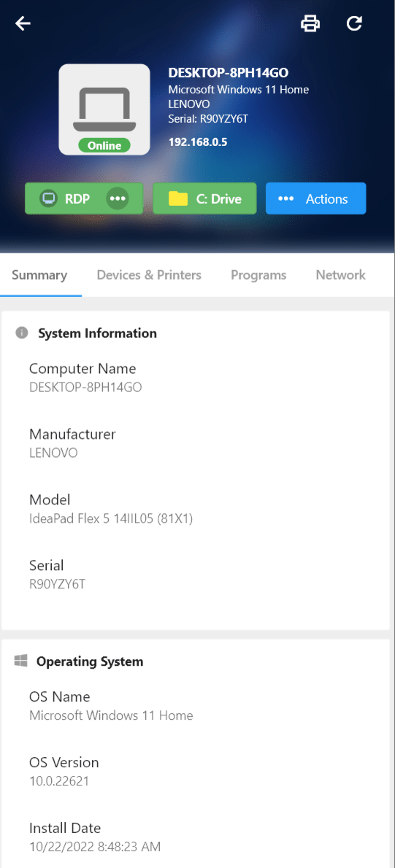Click the Model value IdeaPad Flex 5
Image resolution: width=395 pixels, height=868 pixels.
coord(111,519)
